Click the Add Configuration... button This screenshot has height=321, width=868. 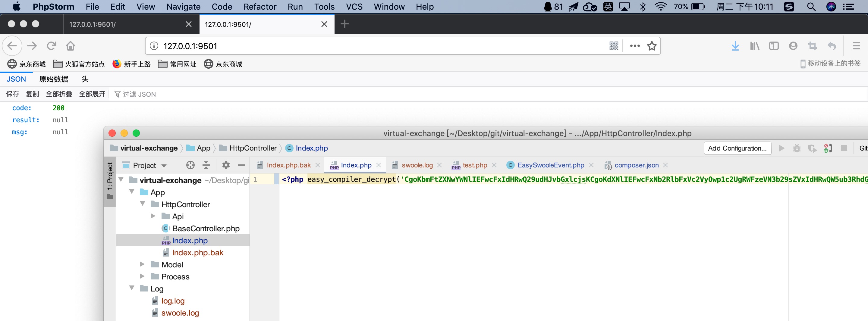click(x=737, y=148)
